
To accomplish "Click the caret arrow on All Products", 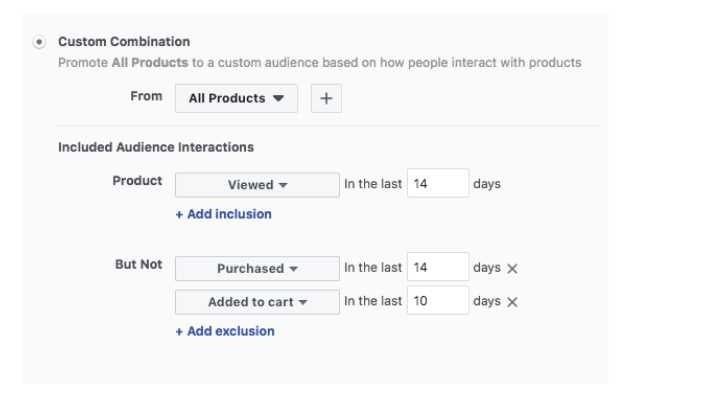I will pyautogui.click(x=278, y=99).
